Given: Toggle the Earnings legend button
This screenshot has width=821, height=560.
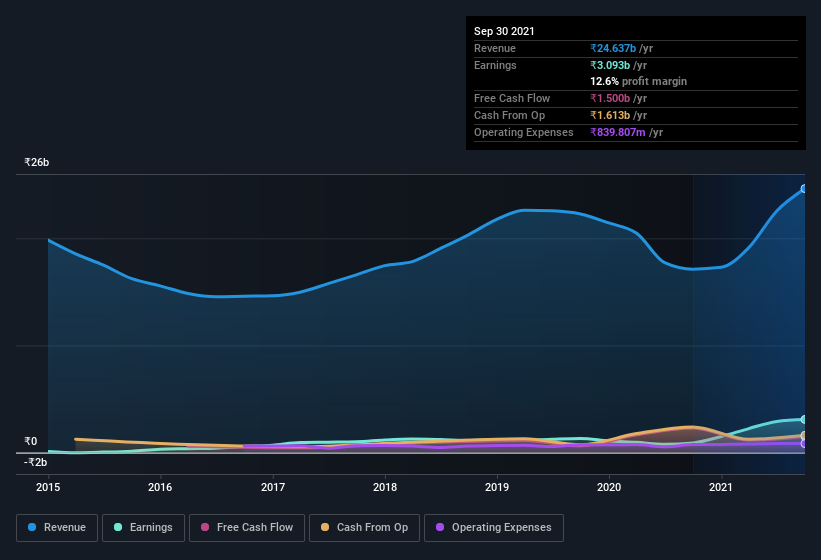Looking at the screenshot, I should click(x=143, y=528).
